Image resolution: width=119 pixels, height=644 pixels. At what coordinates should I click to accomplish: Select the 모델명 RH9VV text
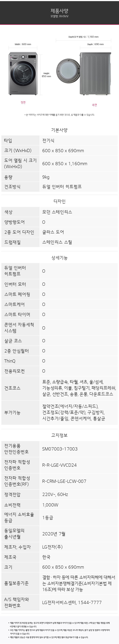coord(59,16)
